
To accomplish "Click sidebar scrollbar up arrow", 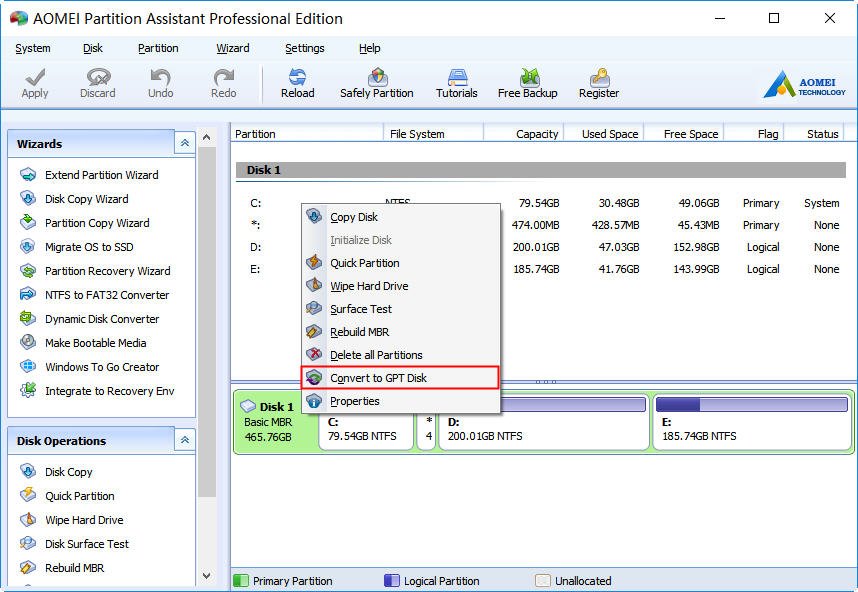I will pyautogui.click(x=206, y=137).
